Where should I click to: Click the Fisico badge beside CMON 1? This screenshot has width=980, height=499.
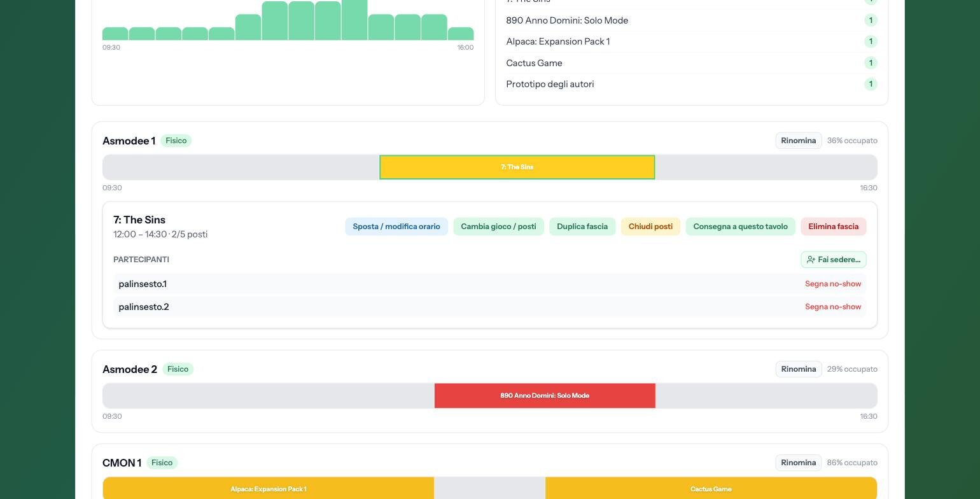(162, 463)
